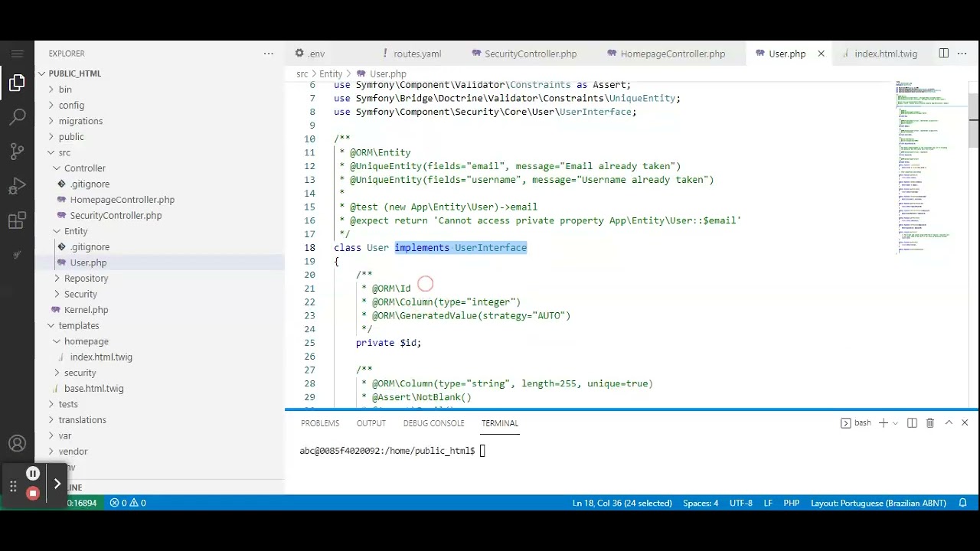Select User.php in the Explorer tree
Viewport: 980px width, 551px height.
88,262
